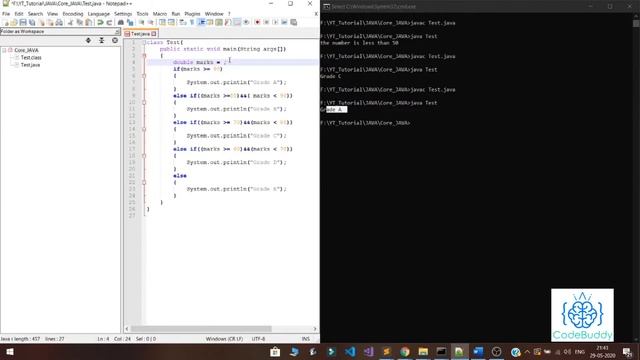Click the Copy toolbar icon

[80, 22]
